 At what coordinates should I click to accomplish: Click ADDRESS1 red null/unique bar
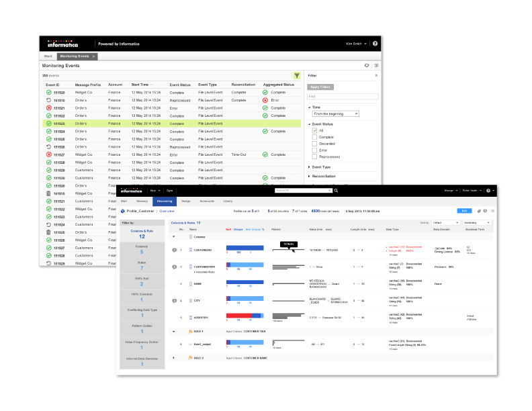[245, 316]
